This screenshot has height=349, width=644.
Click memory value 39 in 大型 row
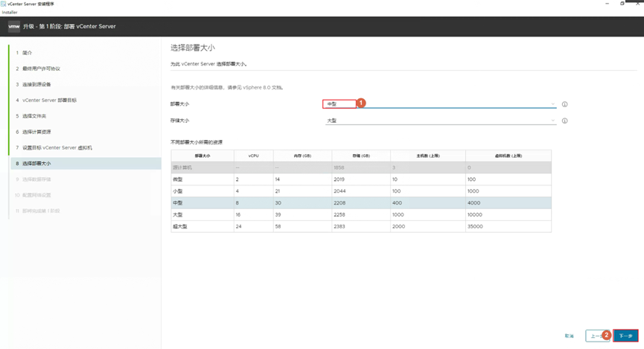click(x=278, y=215)
